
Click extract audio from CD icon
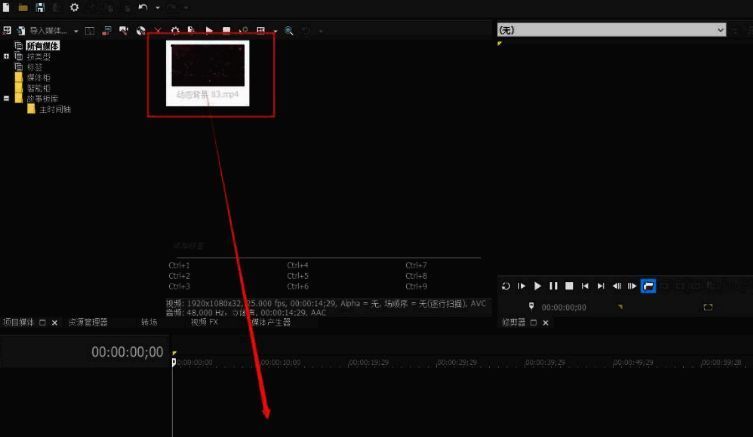(x=107, y=31)
